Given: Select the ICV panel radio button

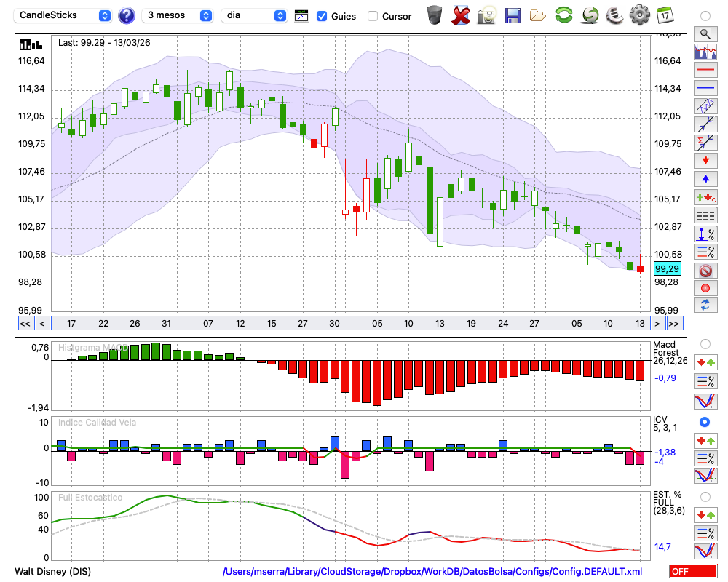Looking at the screenshot, I should [x=705, y=422].
